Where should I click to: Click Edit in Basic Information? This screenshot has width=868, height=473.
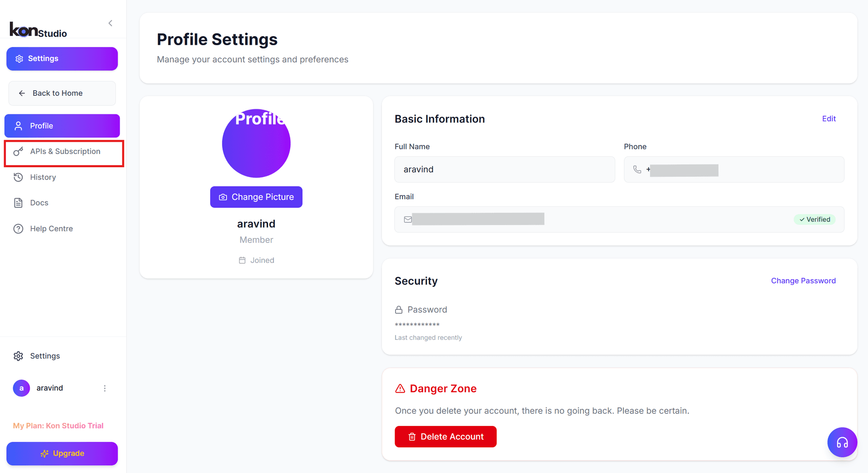click(829, 118)
